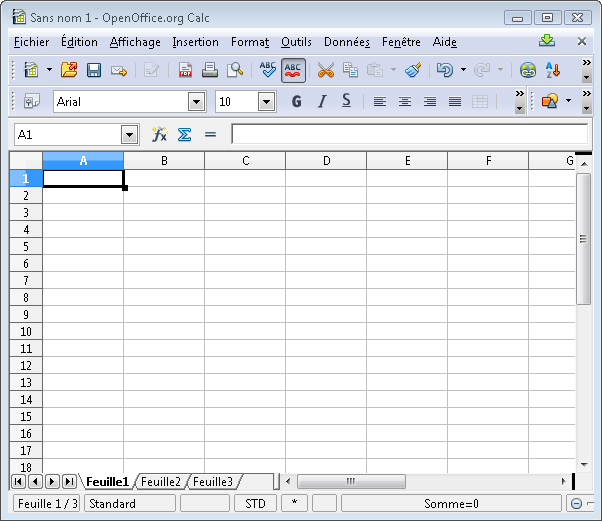This screenshot has height=521, width=602.
Task: Click the Redo arrow icon
Action: click(482, 70)
